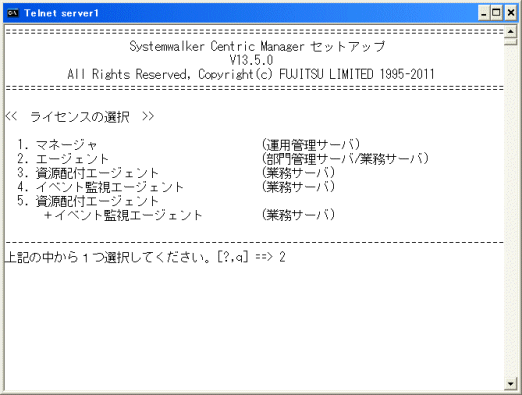Click the FUJITSU LIMITED copyright line

[251, 74]
